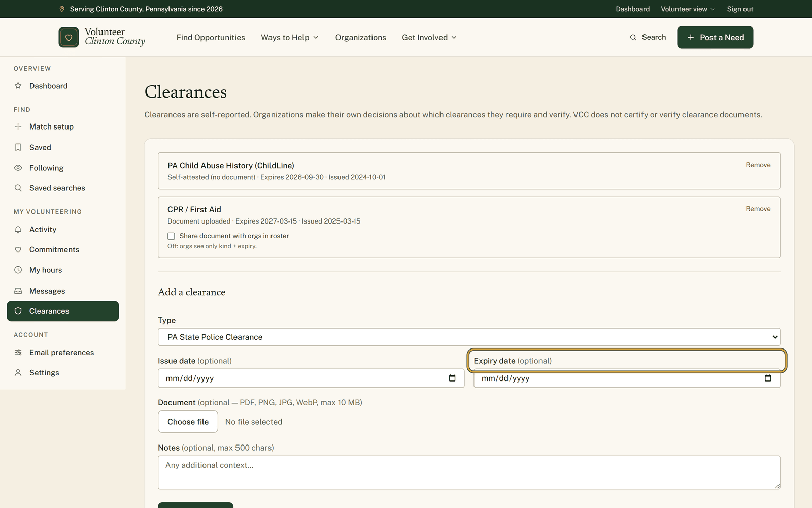The image size is (812, 508).
Task: Click Choose file to upload a document
Action: click(188, 422)
